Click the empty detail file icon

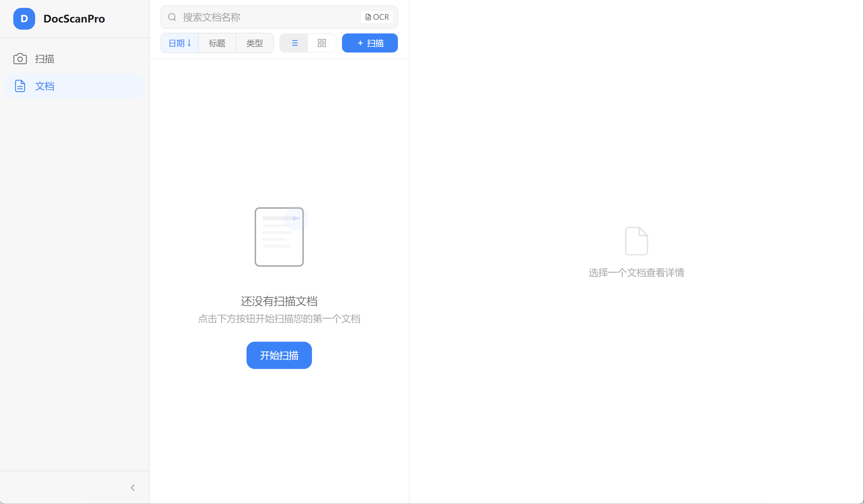click(636, 241)
